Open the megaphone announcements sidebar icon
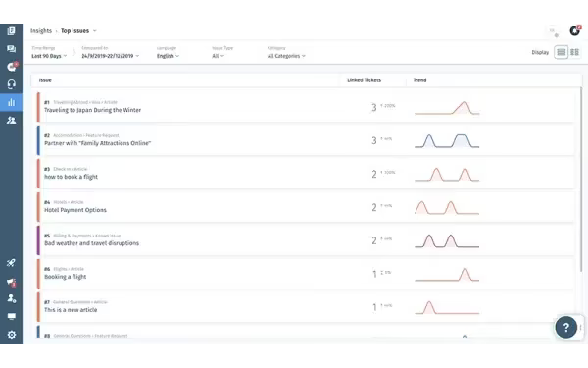 click(x=11, y=282)
